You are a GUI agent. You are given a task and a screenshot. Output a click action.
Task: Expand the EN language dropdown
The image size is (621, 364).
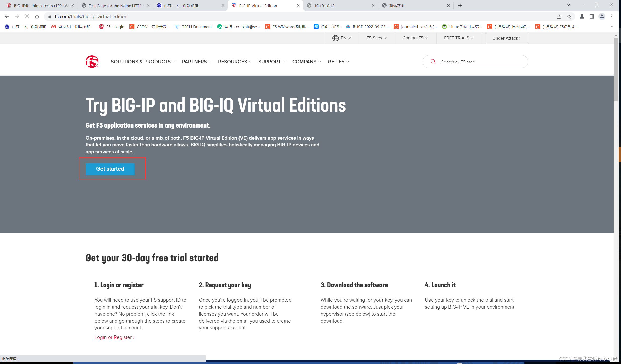342,38
